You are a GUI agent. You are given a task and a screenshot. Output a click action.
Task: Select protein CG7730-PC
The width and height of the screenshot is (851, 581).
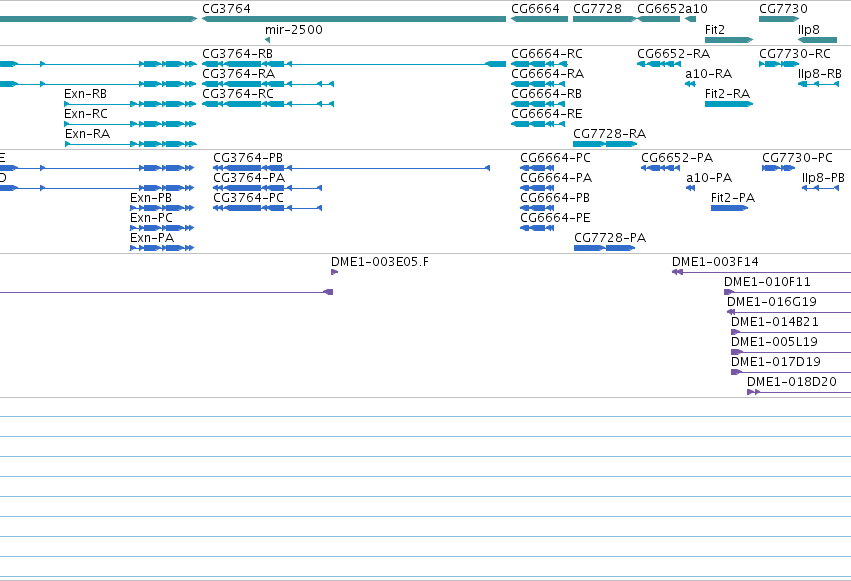coord(778,168)
